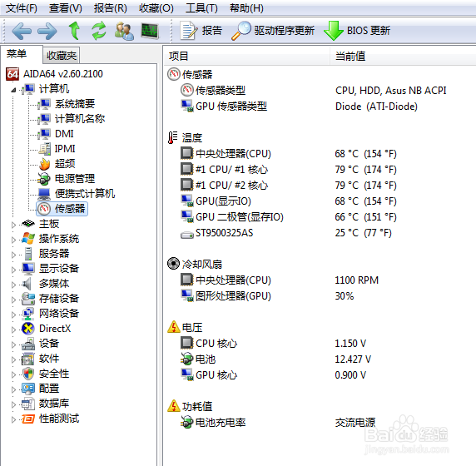
Task: Expand the 网络设备 tree node
Action: [x=13, y=315]
